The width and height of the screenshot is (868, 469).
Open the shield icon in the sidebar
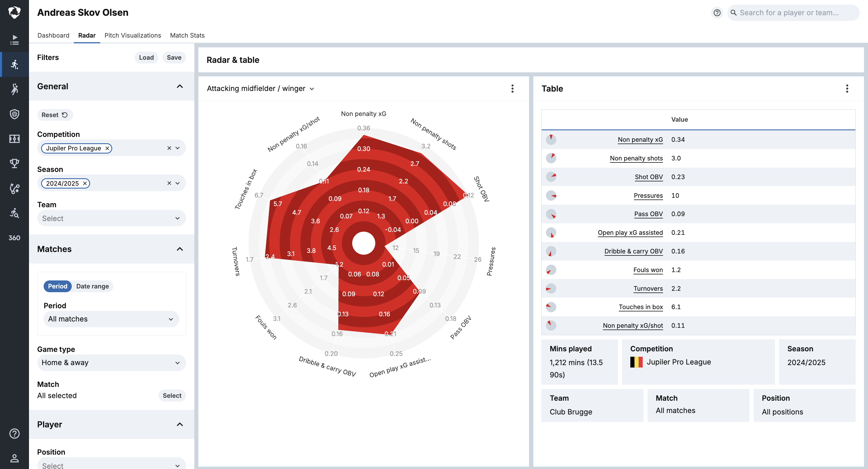point(14,114)
